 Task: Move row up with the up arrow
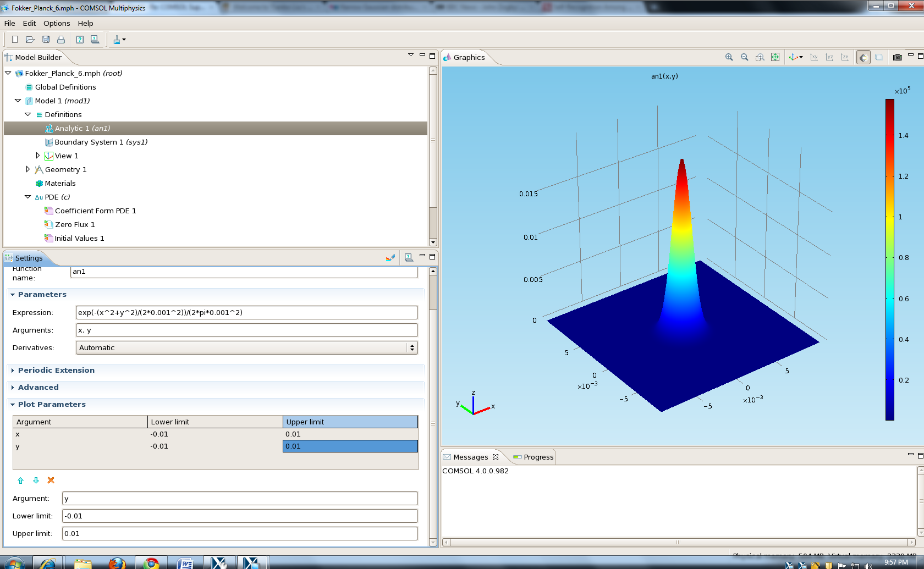coord(21,480)
